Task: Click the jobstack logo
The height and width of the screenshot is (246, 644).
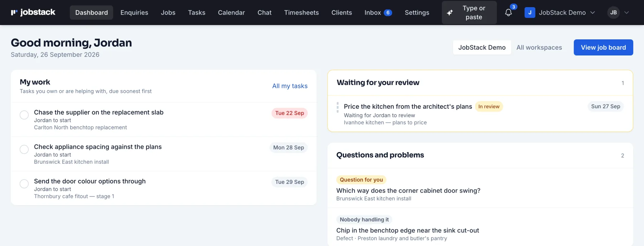Action: tap(33, 13)
